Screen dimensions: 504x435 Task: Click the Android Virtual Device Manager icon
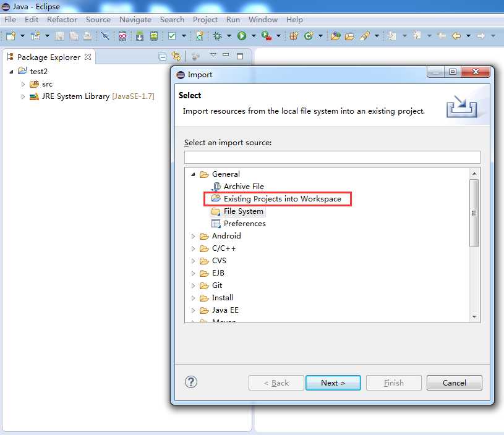154,36
